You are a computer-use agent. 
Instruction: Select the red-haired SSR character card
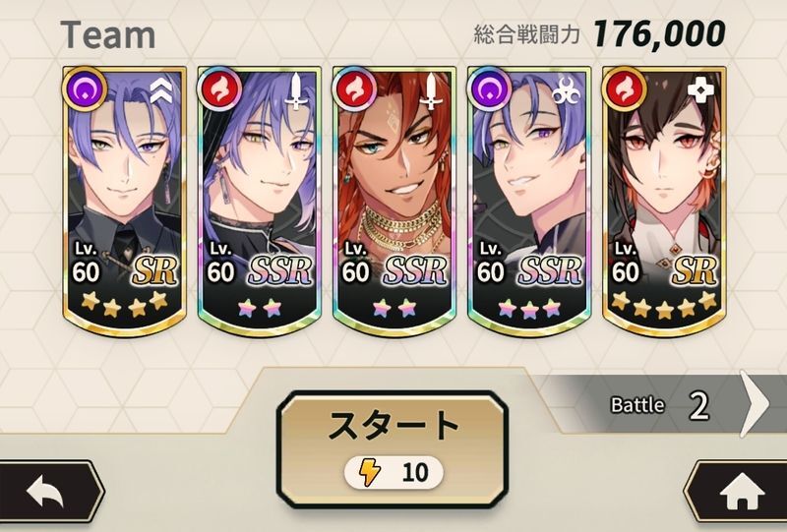pos(394,201)
